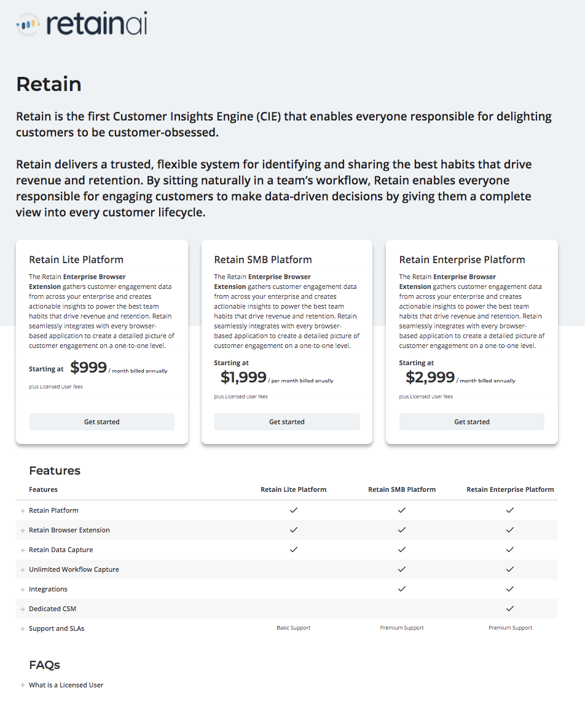This screenshot has width=585, height=728.
Task: Click Get started for Retain SMB Platform
Action: pos(287,422)
